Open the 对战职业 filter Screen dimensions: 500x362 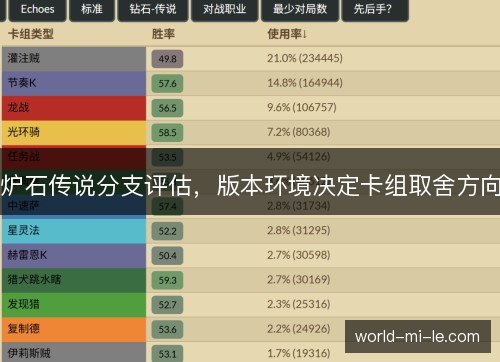[x=225, y=9]
